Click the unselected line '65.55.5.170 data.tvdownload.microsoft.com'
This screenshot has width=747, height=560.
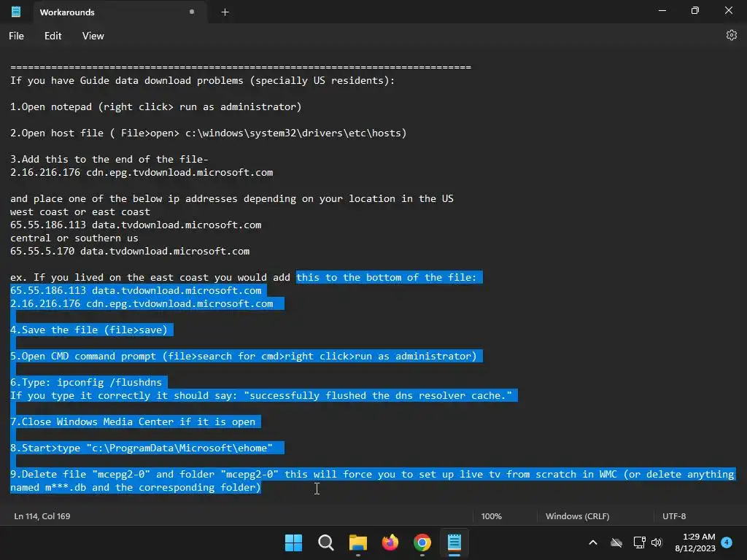[130, 251]
